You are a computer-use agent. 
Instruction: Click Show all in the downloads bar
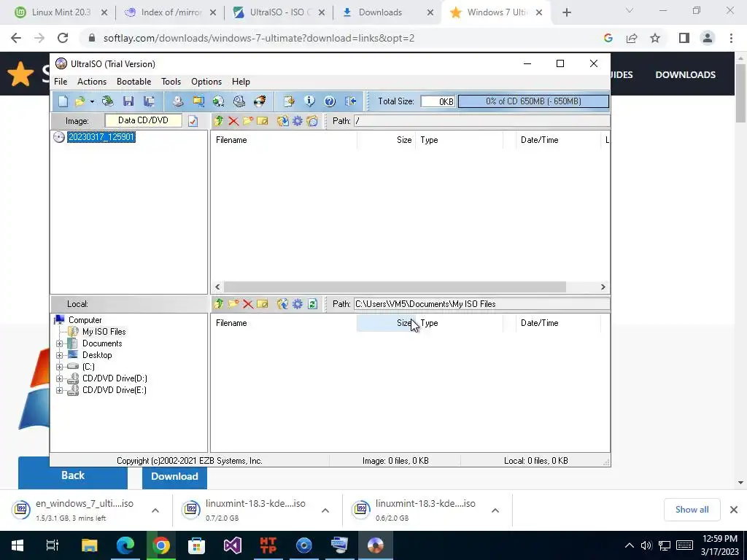coord(692,510)
